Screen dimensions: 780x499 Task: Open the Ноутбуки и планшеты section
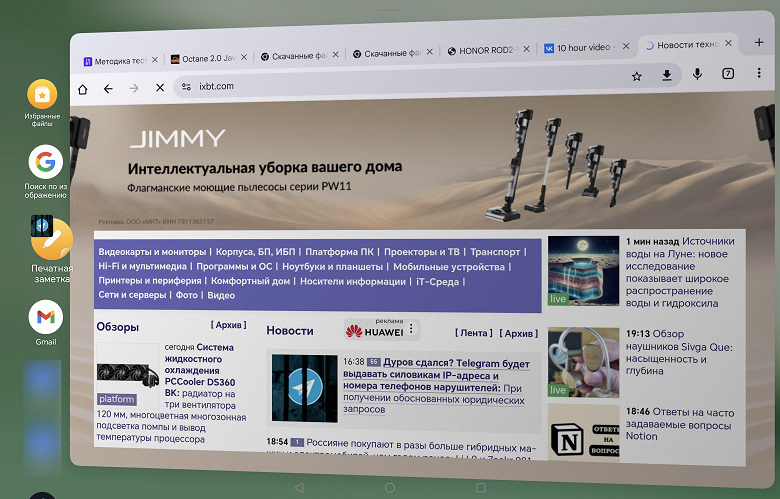333,267
